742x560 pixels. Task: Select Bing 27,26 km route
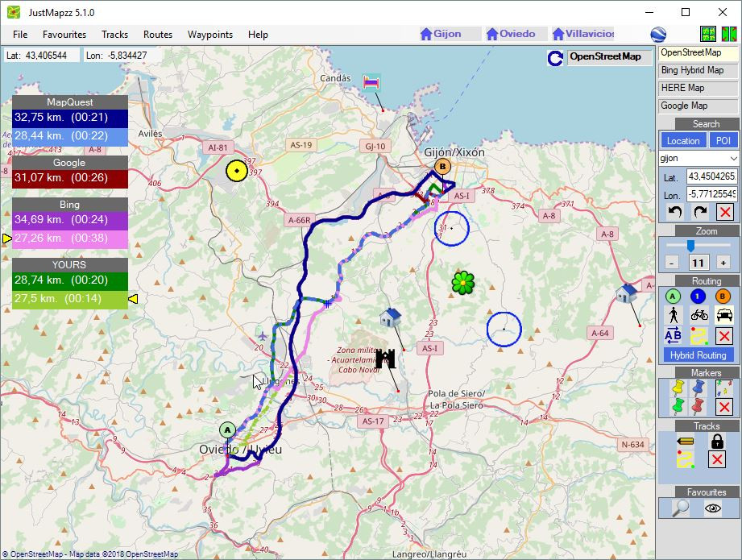point(70,239)
